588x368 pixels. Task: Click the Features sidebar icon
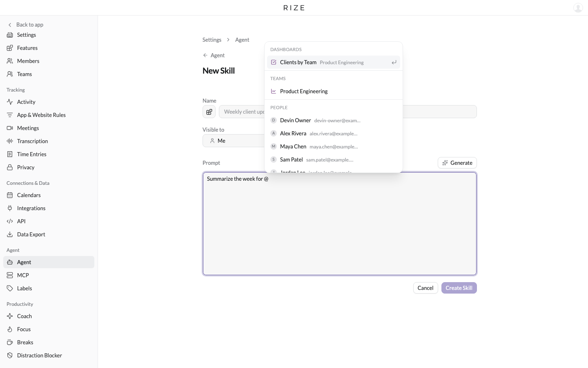point(10,48)
